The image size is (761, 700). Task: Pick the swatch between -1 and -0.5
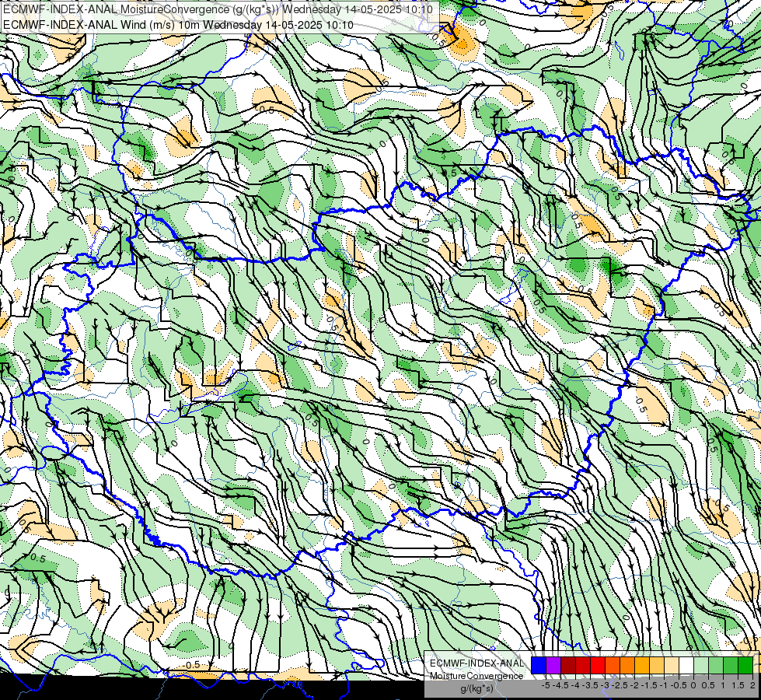(672, 666)
